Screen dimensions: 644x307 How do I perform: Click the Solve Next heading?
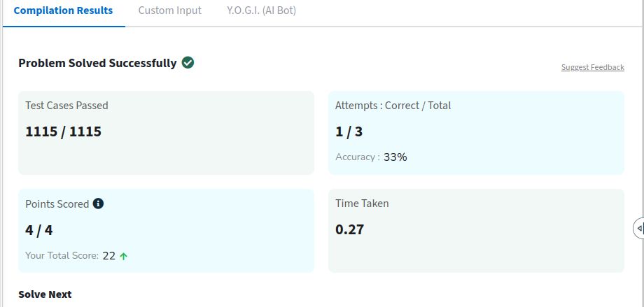click(x=45, y=294)
